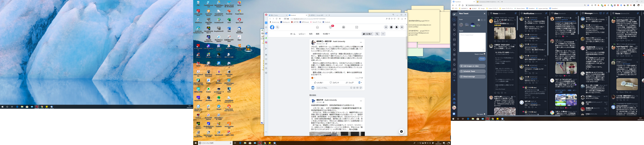Go to Facebook Home icon in top bar
Image resolution: width=644 pixels, height=145 pixels.
(317, 27)
